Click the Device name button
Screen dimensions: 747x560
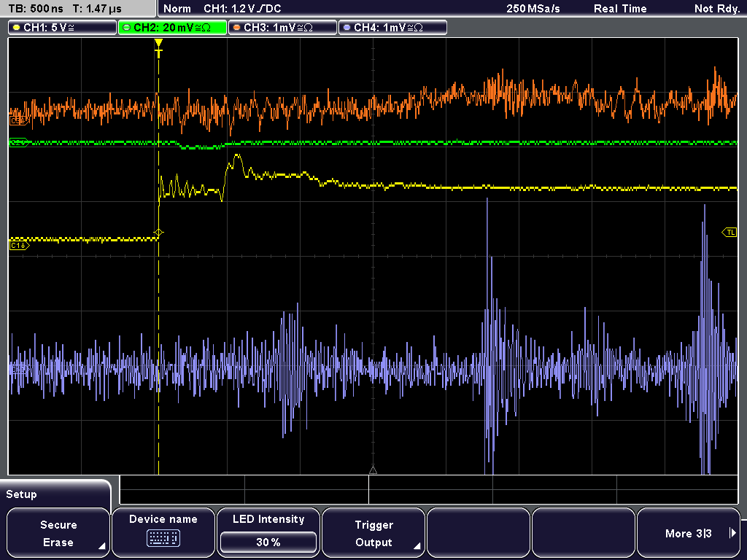(163, 533)
